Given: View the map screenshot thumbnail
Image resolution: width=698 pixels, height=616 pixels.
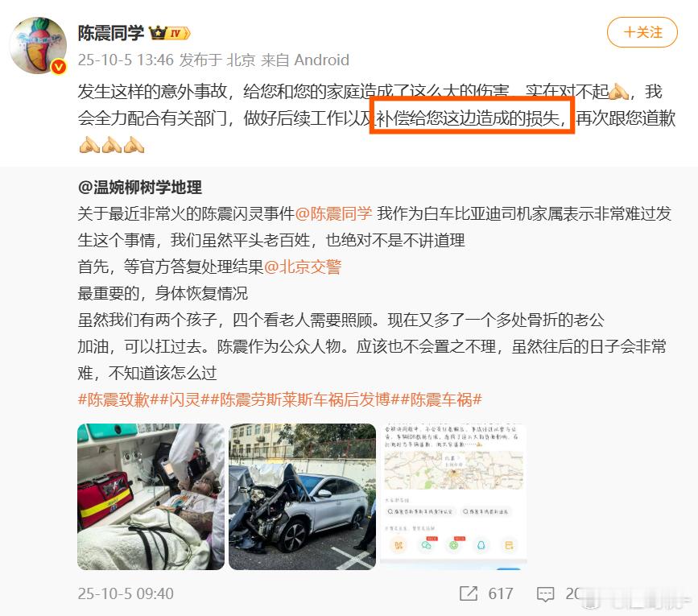Looking at the screenshot, I should point(453,497).
